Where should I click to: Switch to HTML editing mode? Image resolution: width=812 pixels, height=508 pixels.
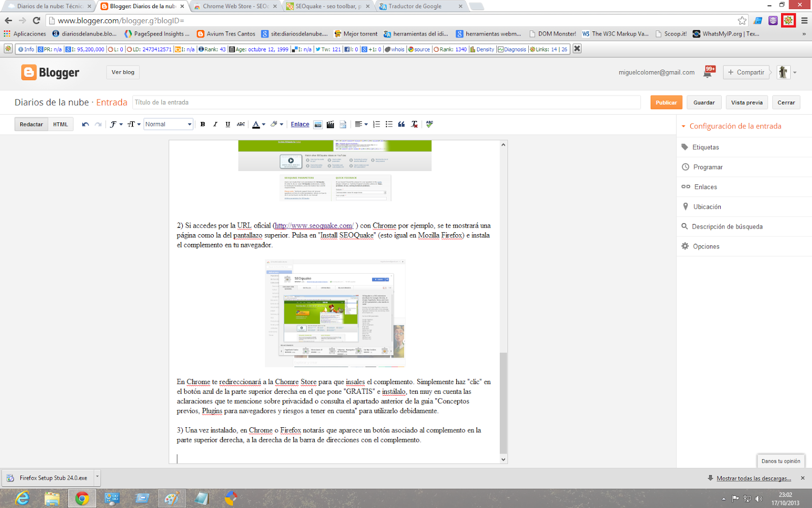point(60,124)
